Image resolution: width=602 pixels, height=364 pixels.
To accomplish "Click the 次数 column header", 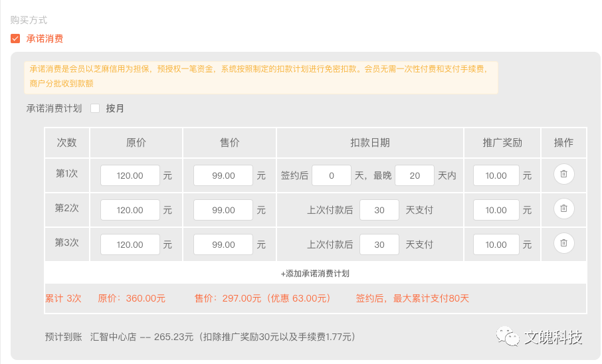I will (67, 143).
